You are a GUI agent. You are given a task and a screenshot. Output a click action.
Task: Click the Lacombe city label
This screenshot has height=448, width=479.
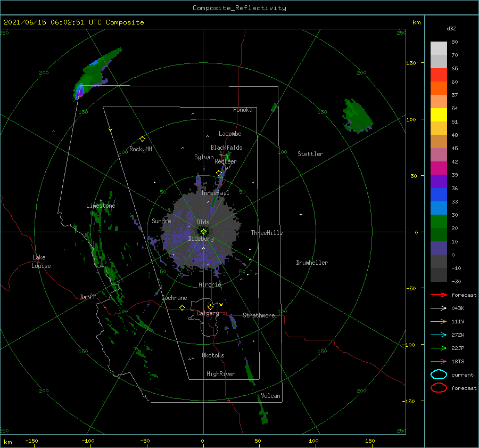pyautogui.click(x=230, y=134)
